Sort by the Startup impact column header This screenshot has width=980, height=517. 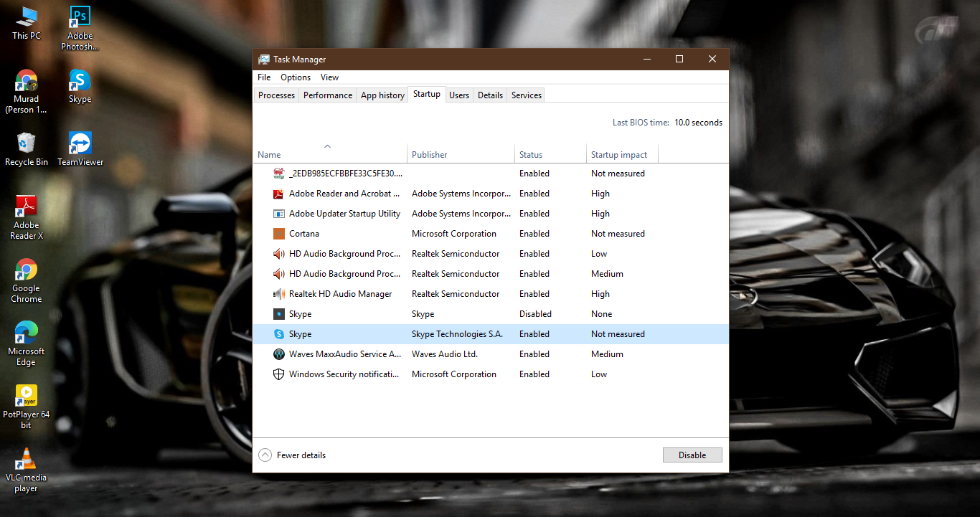(x=622, y=155)
